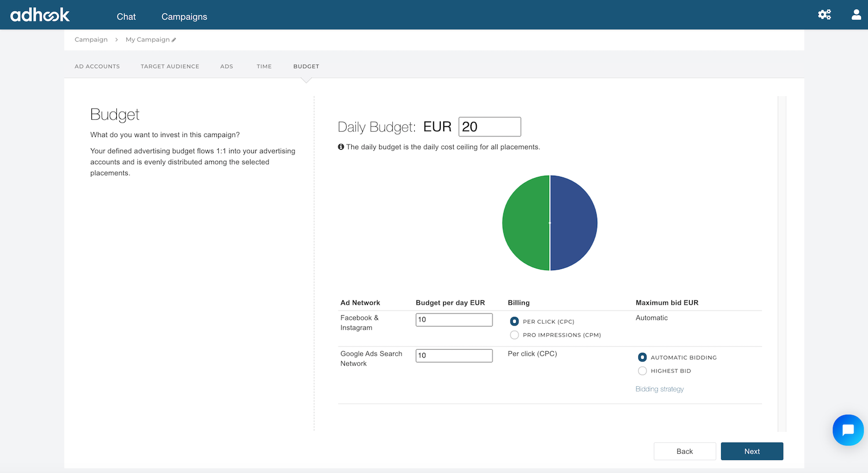Click the blue pie chart segment

573,223
